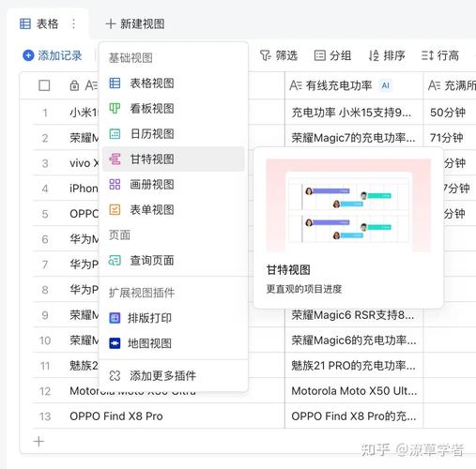Viewport: 476px width, 469px height.
Task: Click the 地图视图 plugin icon
Action: click(115, 343)
